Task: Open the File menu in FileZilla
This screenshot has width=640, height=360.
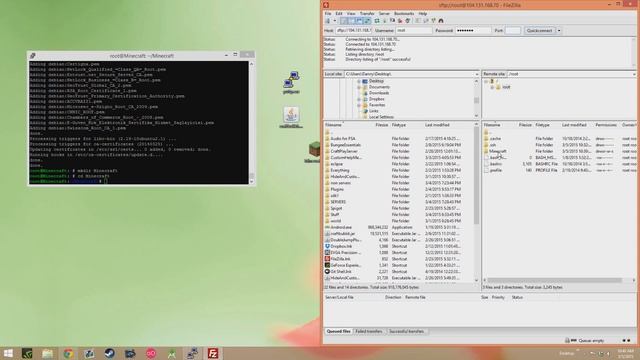Action: pyautogui.click(x=328, y=13)
